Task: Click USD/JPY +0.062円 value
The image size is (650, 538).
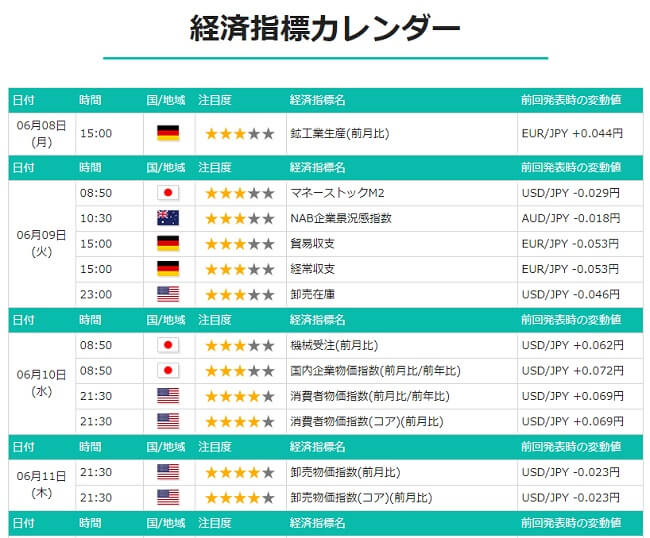Action: coord(572,345)
